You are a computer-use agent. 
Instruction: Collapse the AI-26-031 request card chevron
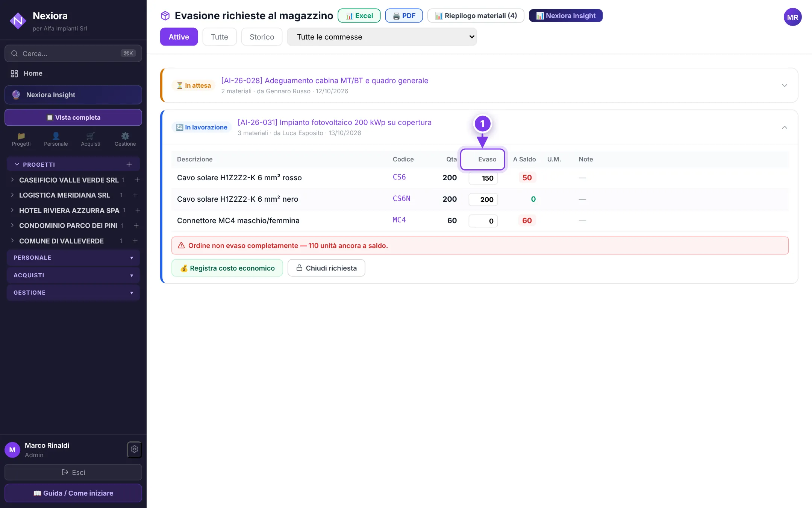click(x=784, y=128)
